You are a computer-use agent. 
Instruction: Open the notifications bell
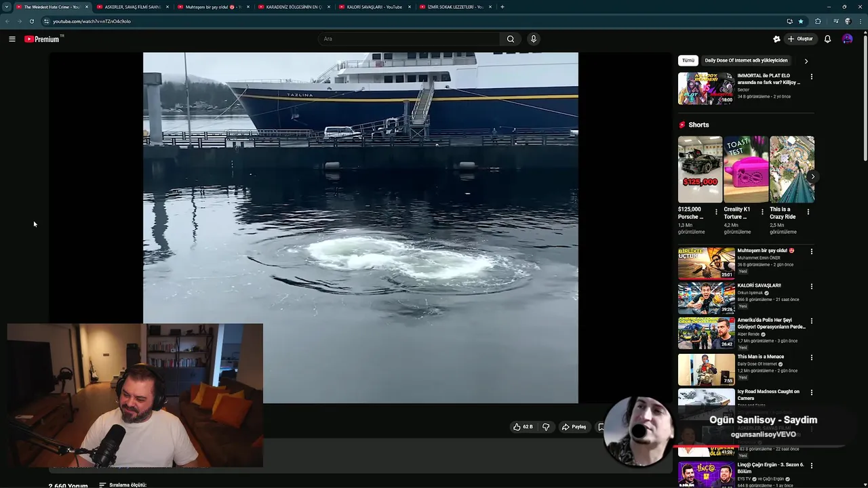(x=827, y=39)
